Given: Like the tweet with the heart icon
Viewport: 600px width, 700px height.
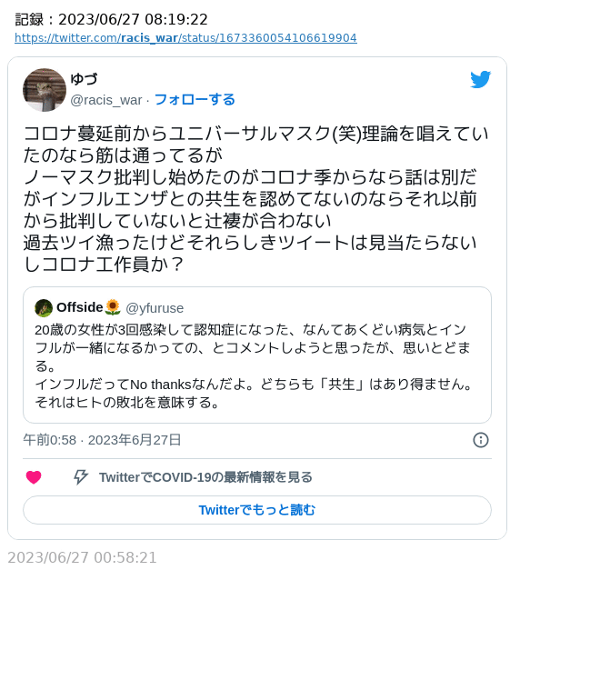Looking at the screenshot, I should (x=34, y=477).
